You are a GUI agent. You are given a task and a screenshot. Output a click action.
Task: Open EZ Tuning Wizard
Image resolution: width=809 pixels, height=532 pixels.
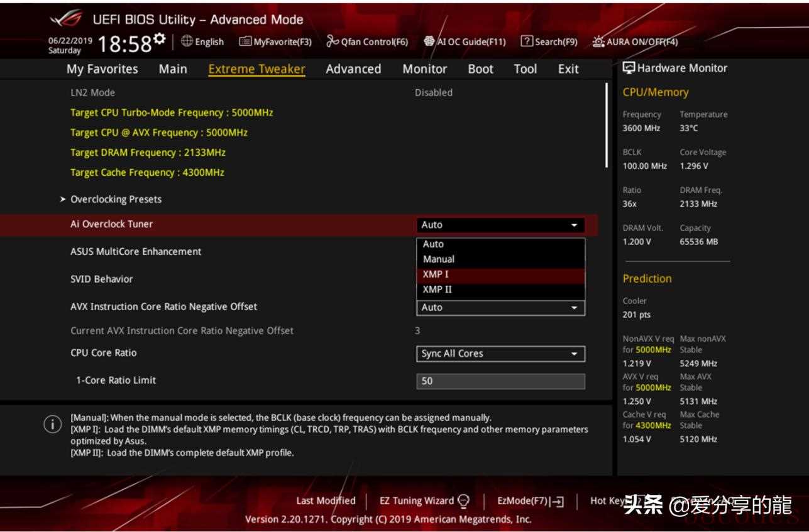click(x=424, y=501)
